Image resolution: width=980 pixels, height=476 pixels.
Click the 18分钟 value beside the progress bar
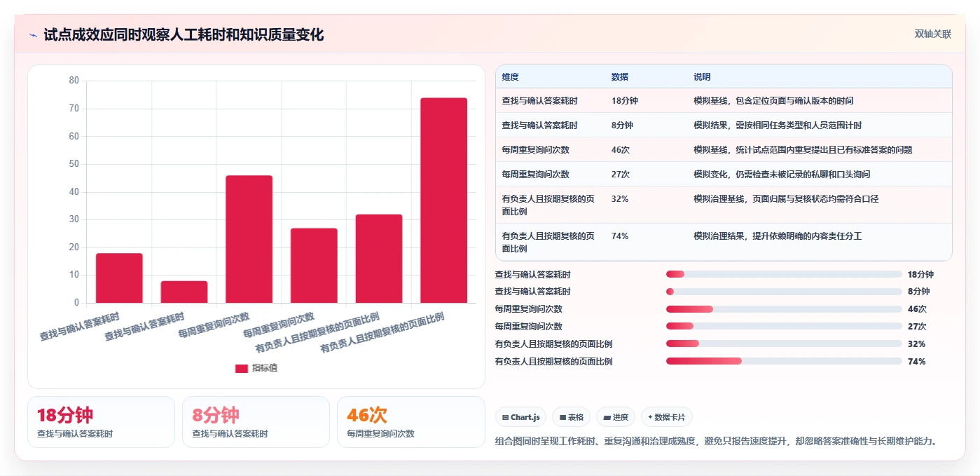point(920,275)
